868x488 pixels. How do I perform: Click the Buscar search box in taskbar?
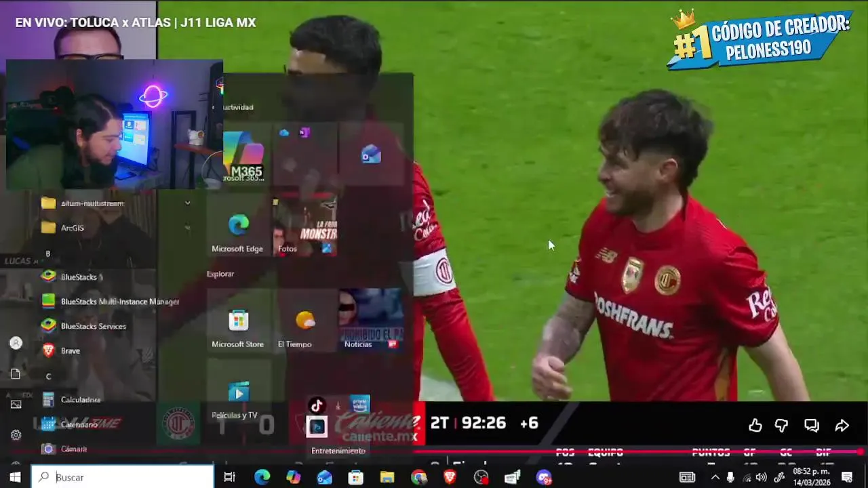point(123,477)
